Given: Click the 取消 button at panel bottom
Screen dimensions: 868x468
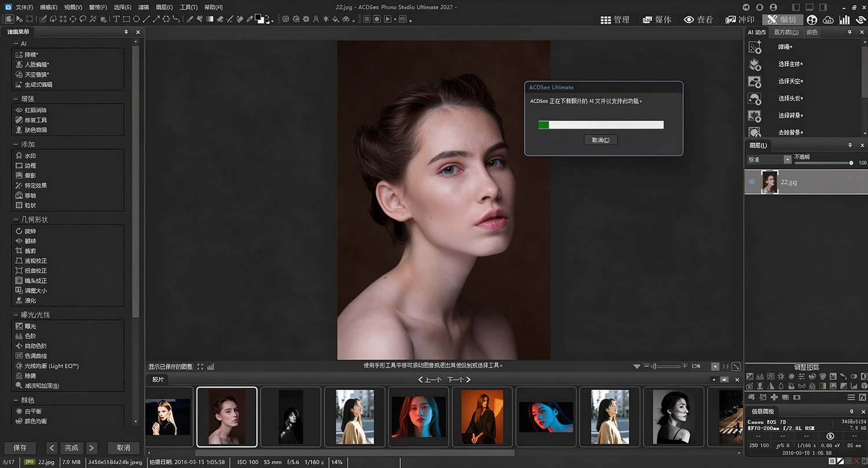Looking at the screenshot, I should [123, 448].
